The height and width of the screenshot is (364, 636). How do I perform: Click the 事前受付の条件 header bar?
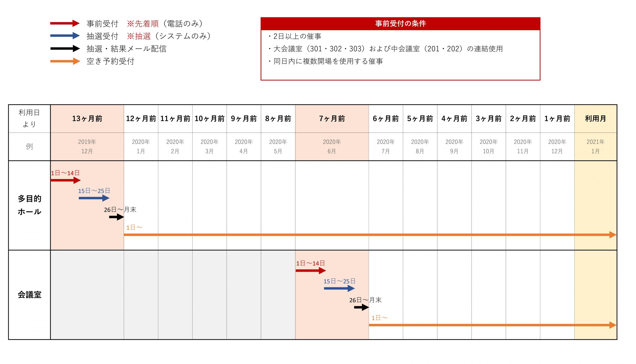coord(400,24)
